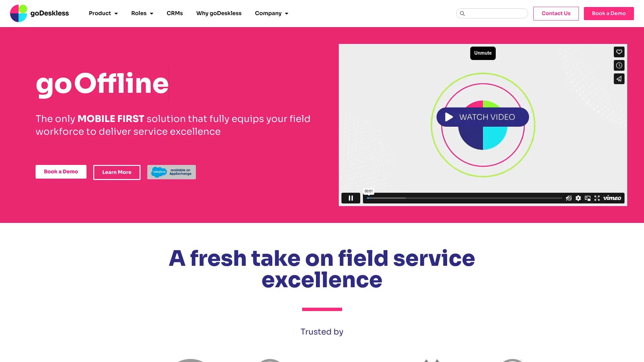Click the share/send icon on video
The height and width of the screenshot is (362, 644).
(x=619, y=78)
